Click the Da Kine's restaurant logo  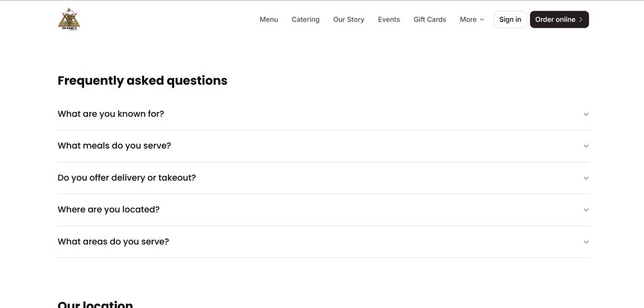click(69, 19)
